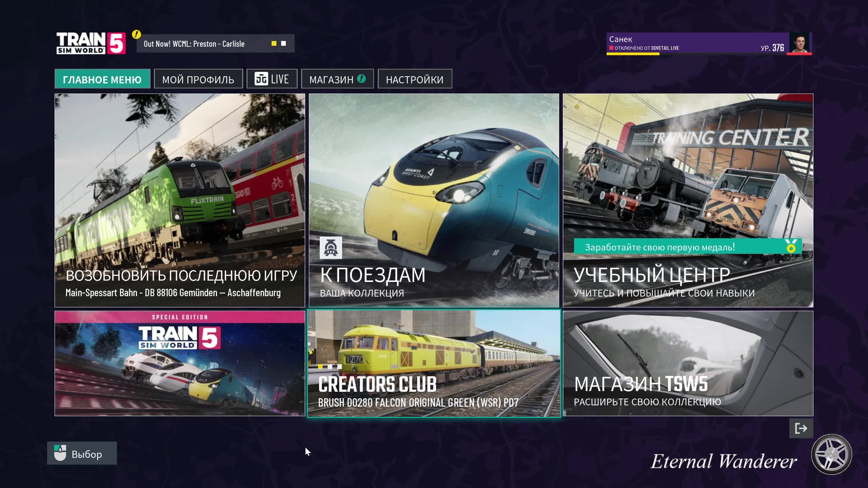This screenshot has width=868, height=488.
Task: Click the mouse Выбор hint icon
Action: click(x=60, y=453)
